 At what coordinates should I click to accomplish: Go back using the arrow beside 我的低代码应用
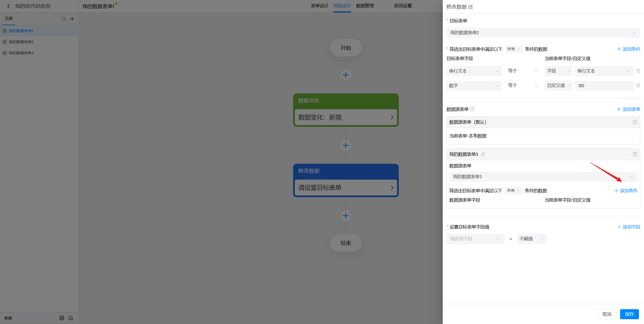(9, 6)
